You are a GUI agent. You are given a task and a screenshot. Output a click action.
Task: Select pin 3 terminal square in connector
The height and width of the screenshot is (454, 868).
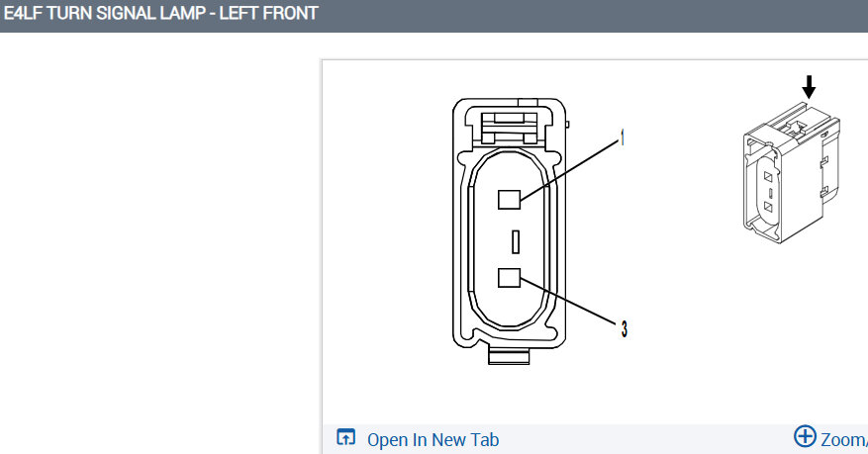[x=509, y=278]
